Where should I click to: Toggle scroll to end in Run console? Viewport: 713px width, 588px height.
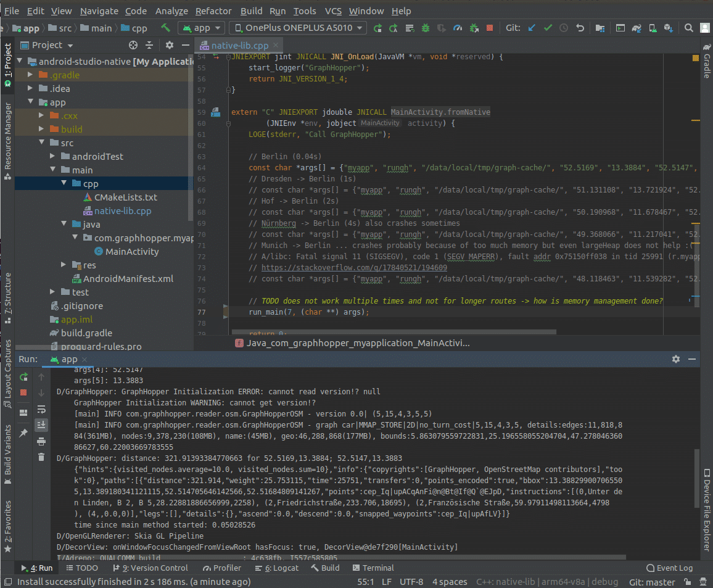pyautogui.click(x=41, y=425)
